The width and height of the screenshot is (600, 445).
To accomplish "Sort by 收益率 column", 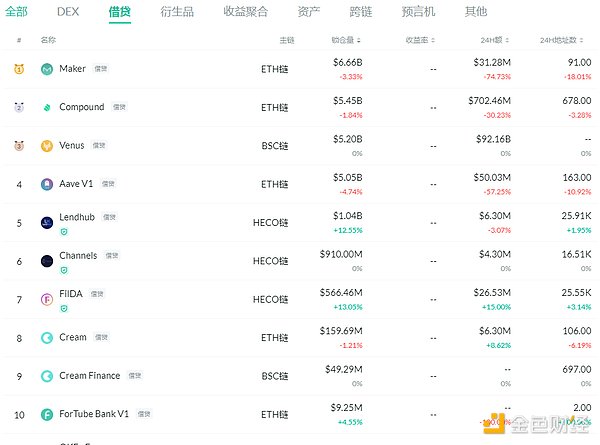I will coord(421,40).
